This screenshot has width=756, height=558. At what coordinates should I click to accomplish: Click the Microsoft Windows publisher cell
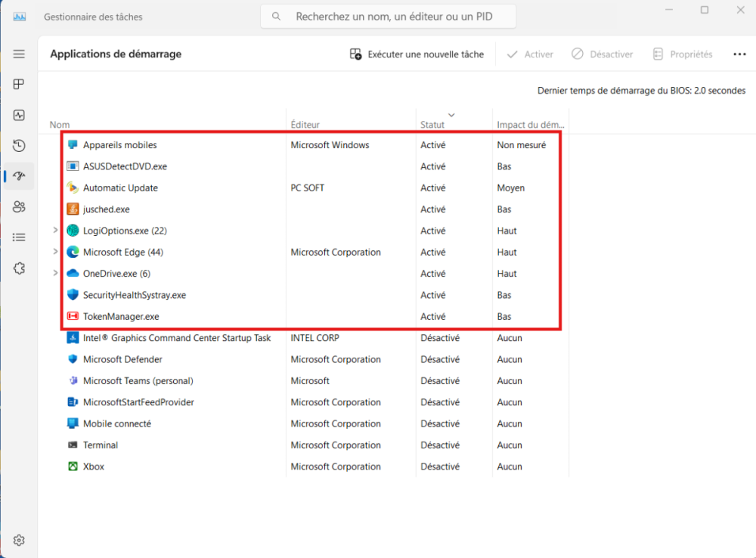click(330, 144)
